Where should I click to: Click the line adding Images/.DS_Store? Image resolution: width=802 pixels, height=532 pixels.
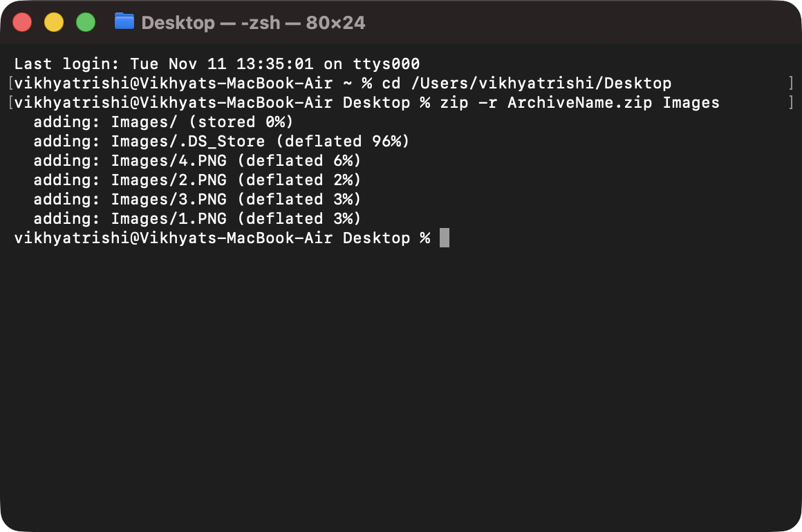[221, 141]
